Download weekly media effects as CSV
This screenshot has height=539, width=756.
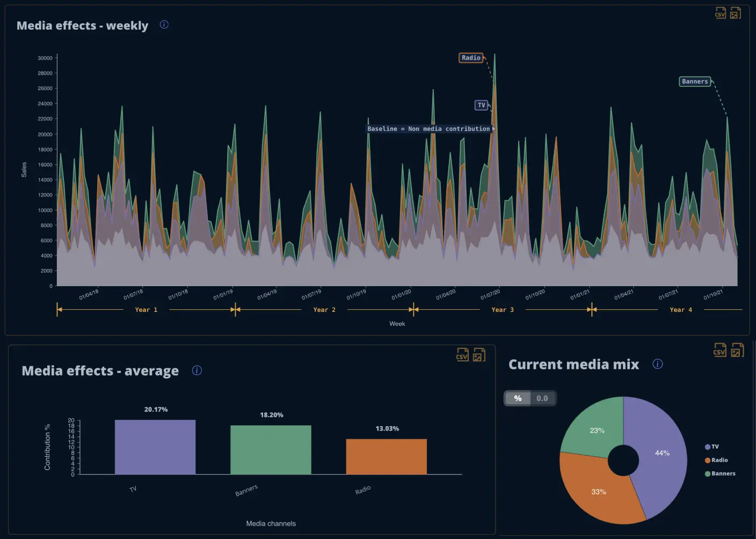tap(721, 13)
